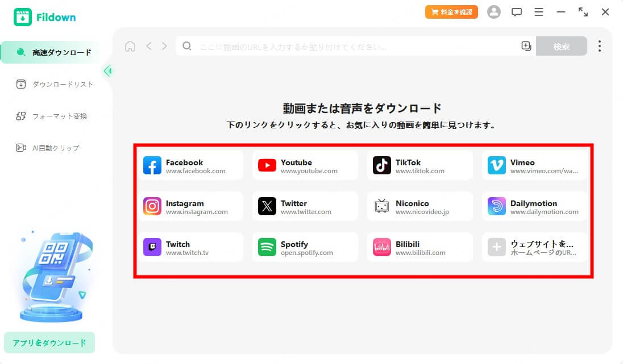Go to the home page icon
Viewport: 623px width, 364px height.
pos(130,47)
